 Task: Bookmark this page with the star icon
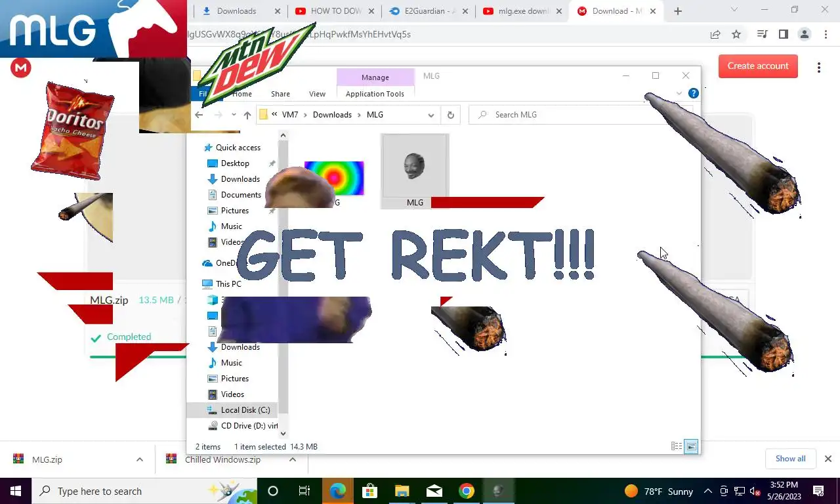[x=736, y=34]
